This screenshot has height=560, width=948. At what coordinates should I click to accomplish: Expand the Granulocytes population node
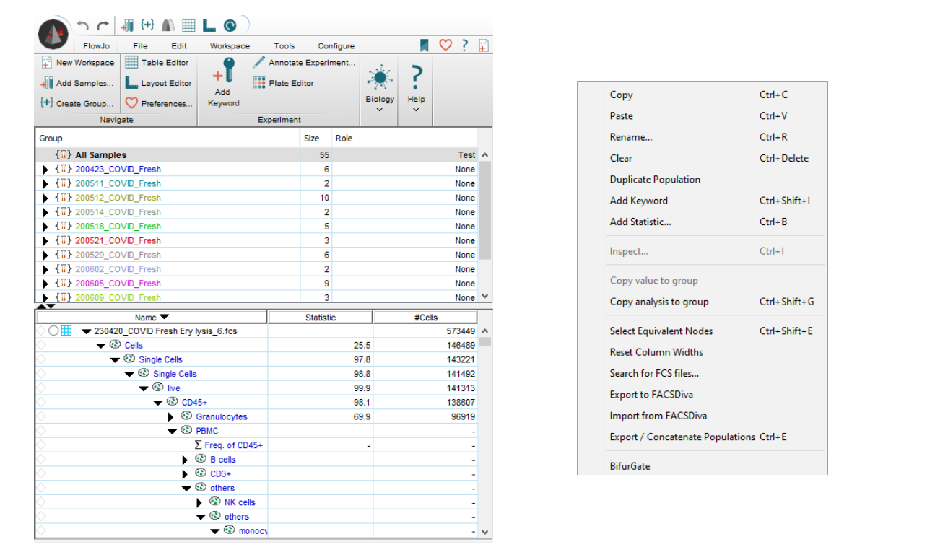[171, 417]
